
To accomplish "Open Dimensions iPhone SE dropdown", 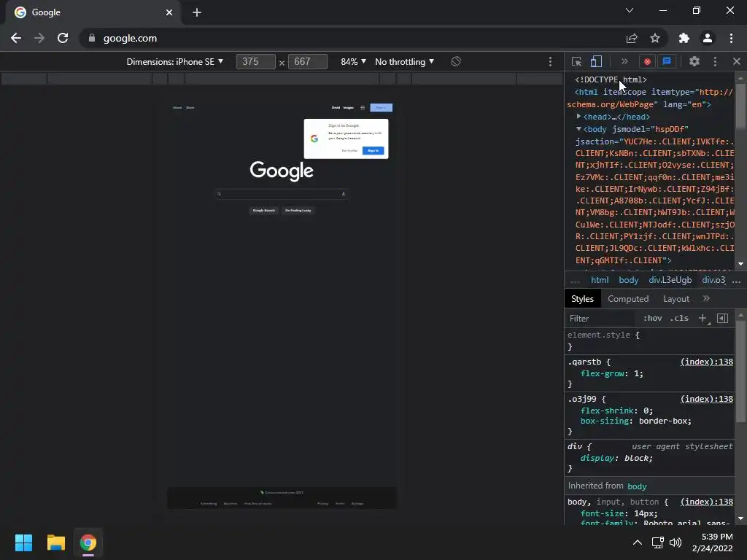I will pyautogui.click(x=175, y=62).
